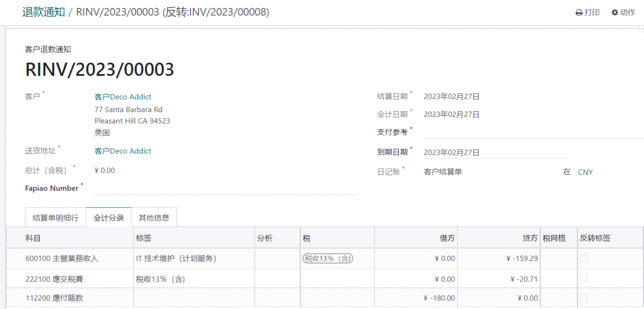644x309 pixels.
Task: Tick 反转标签 on the 112200 payable row
Action: 583,298
